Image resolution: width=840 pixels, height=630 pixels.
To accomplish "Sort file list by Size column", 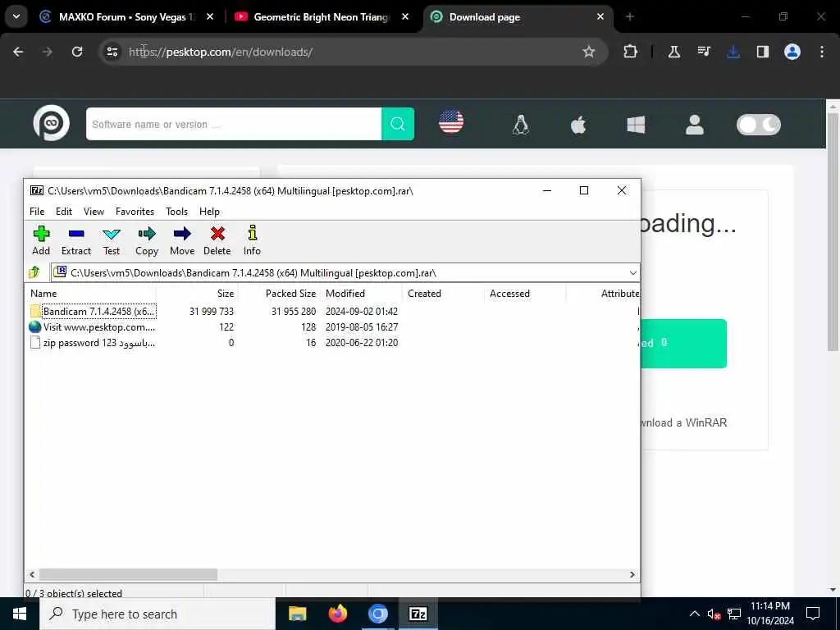I will (197, 294).
